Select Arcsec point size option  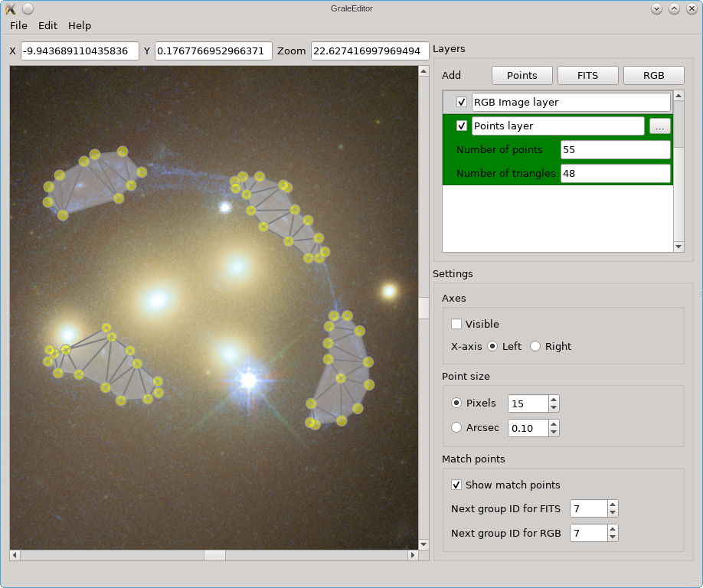[x=456, y=427]
